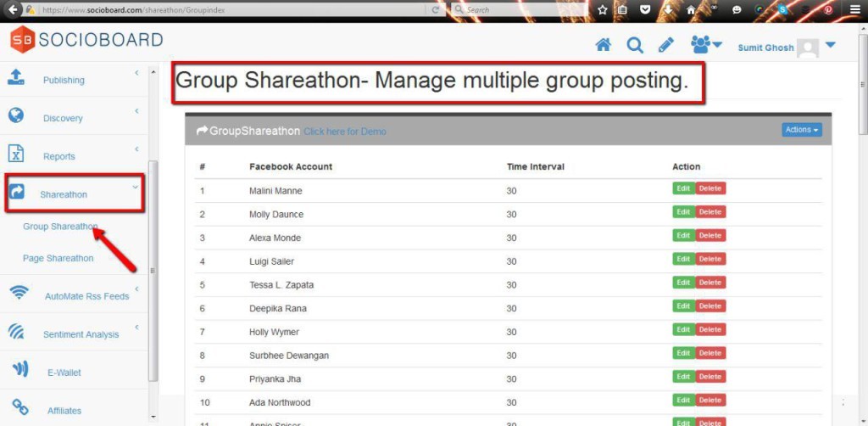This screenshot has width=868, height=426.
Task: Click the Shareathon share-arrow icon
Action: [17, 192]
